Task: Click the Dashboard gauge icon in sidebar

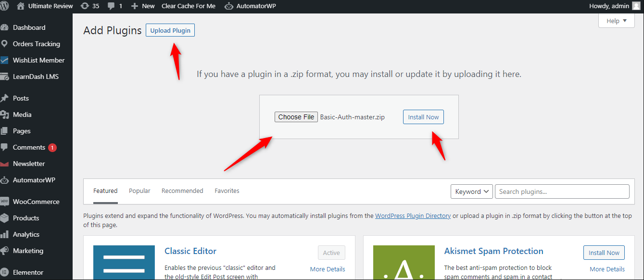Action: click(5, 27)
